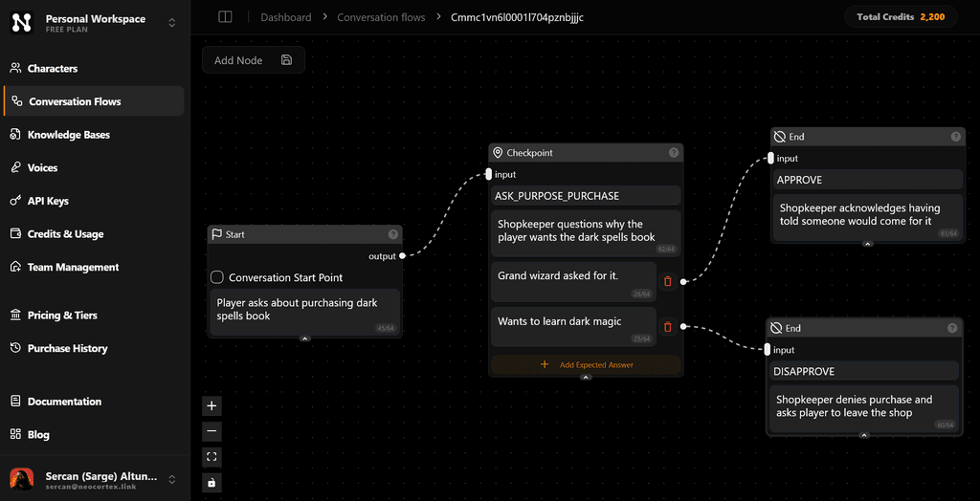Click the save icon next to Add Node
The height and width of the screenshot is (501, 980).
coord(287,60)
